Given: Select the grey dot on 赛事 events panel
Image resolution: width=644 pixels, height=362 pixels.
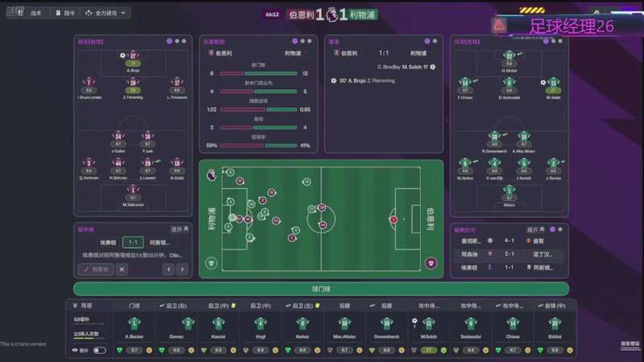Looking at the screenshot, I should tap(435, 41).
